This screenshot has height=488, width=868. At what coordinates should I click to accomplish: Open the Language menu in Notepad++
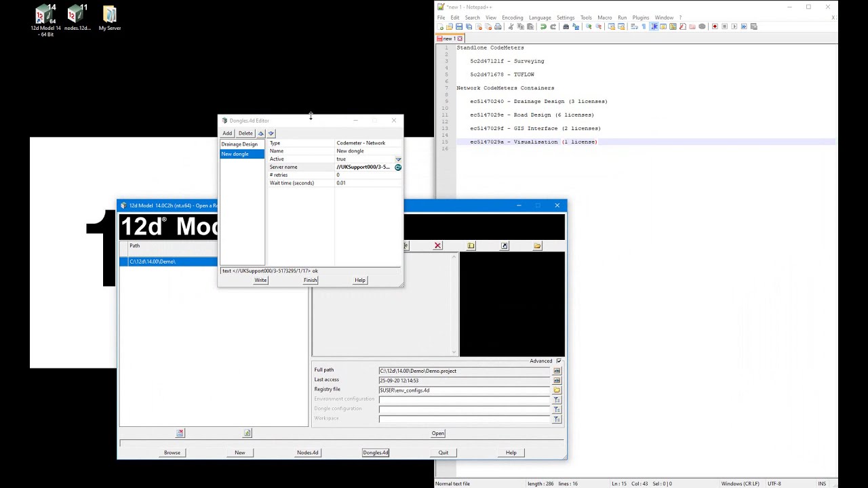[x=540, y=18]
